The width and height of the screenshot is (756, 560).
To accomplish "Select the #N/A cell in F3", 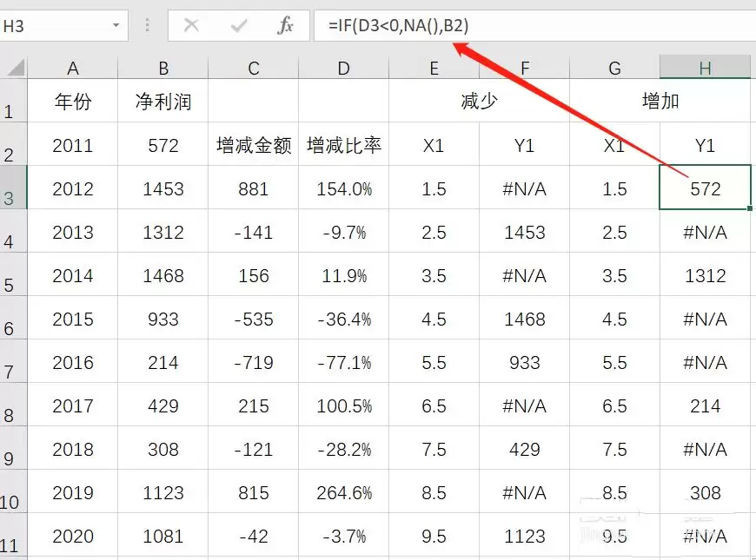I will click(525, 188).
